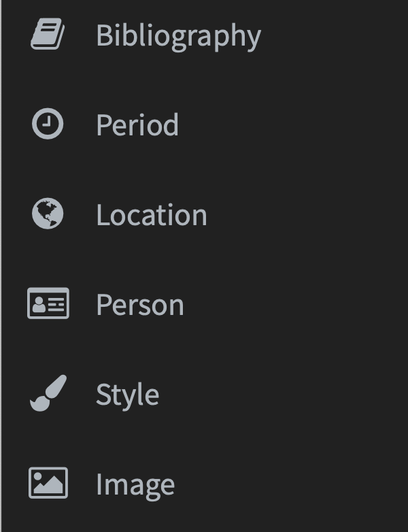This screenshot has height=532, width=408.
Task: Click the book icon beside Bibliography
Action: point(48,35)
